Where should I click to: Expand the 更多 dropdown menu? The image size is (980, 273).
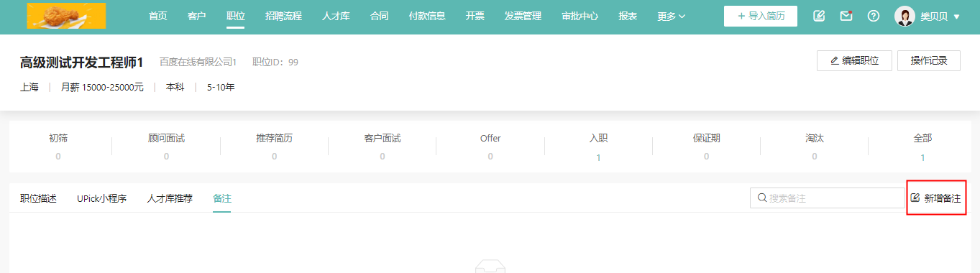pos(671,16)
